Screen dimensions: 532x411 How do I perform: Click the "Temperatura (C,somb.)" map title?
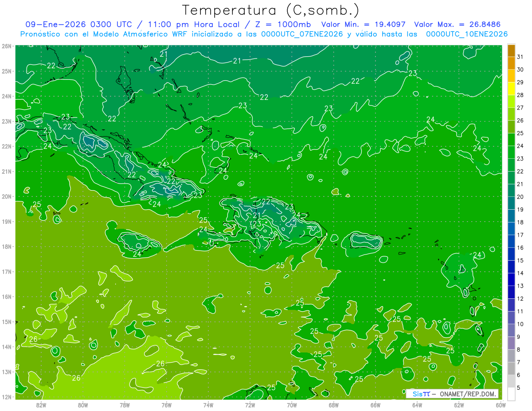coord(271,10)
